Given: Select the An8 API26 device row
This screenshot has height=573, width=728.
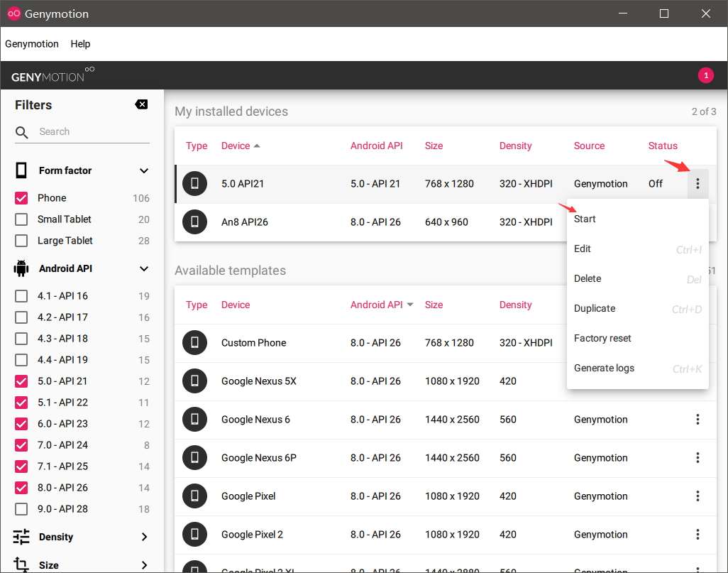Looking at the screenshot, I should click(x=370, y=222).
